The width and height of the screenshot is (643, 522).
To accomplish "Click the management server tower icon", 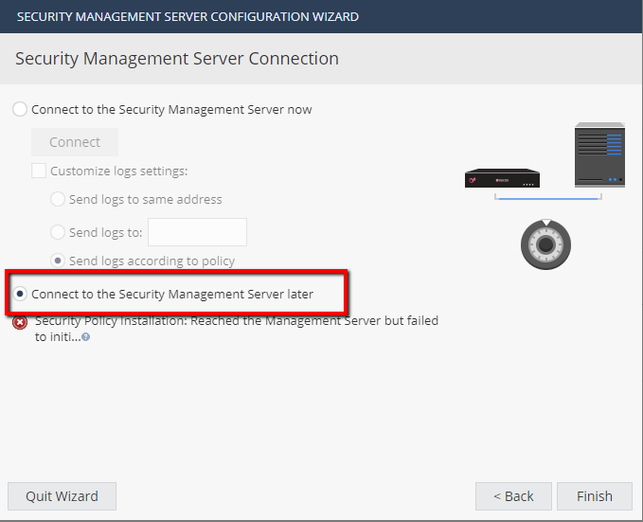I will pyautogui.click(x=599, y=155).
